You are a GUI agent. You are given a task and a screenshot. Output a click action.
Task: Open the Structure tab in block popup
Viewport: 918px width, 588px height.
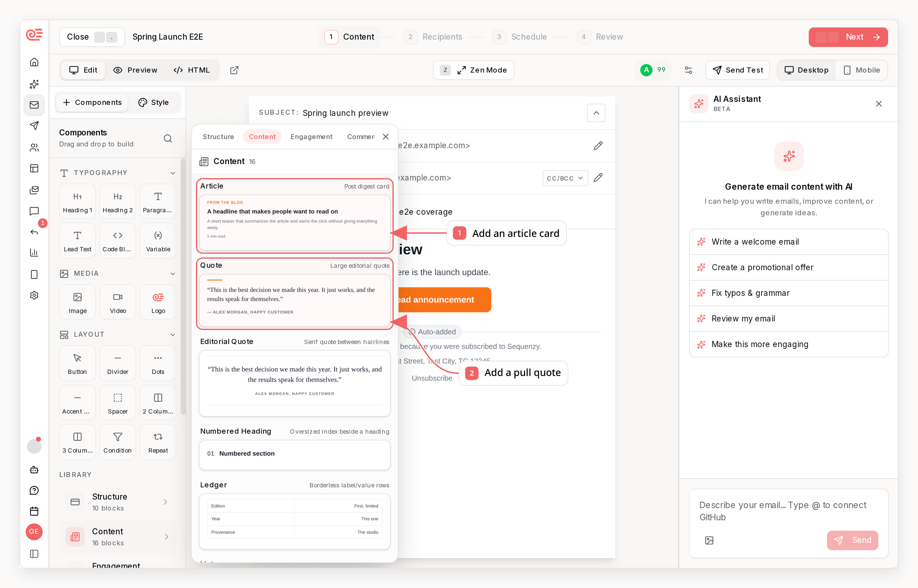pos(218,137)
